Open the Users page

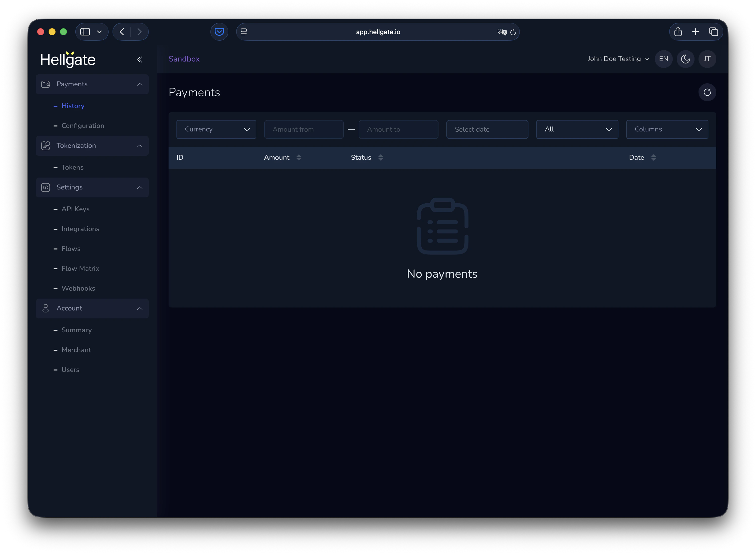pyautogui.click(x=70, y=369)
